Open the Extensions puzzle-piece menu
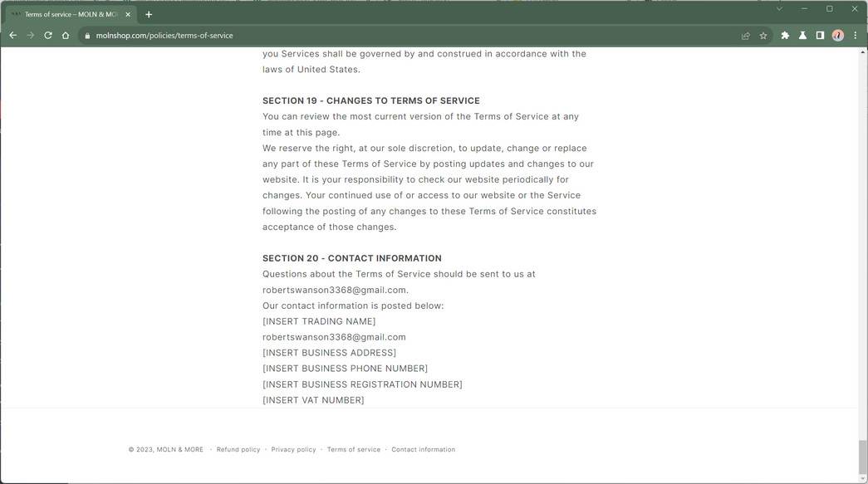This screenshot has width=868, height=484. (783, 36)
